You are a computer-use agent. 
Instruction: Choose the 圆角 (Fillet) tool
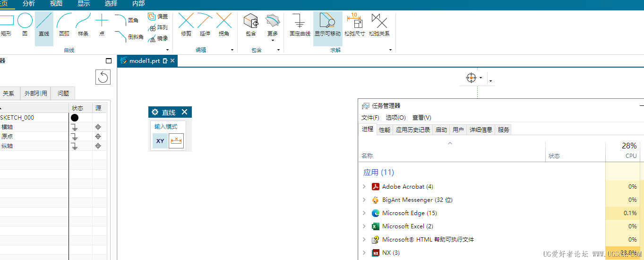click(x=127, y=20)
